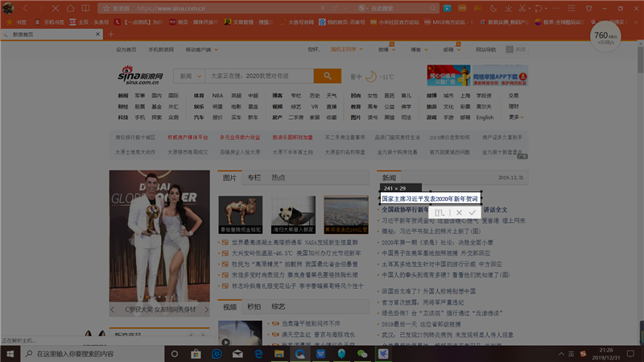Switch to the 图片 tab
644x362 pixels.
click(229, 178)
